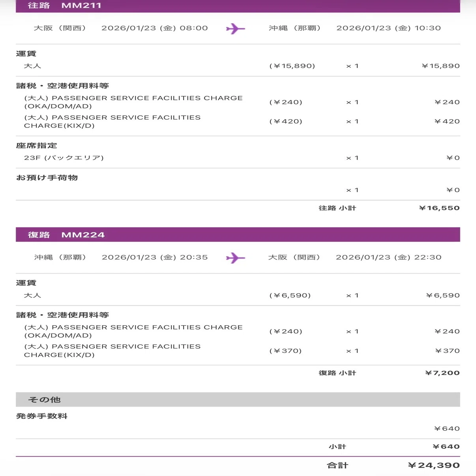Click the parenthesized unit fare (¥15,890)
476x476 pixels.
[292, 66]
